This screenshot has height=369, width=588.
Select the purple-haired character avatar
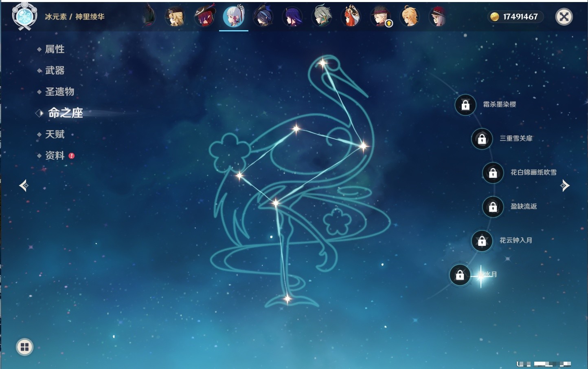292,17
